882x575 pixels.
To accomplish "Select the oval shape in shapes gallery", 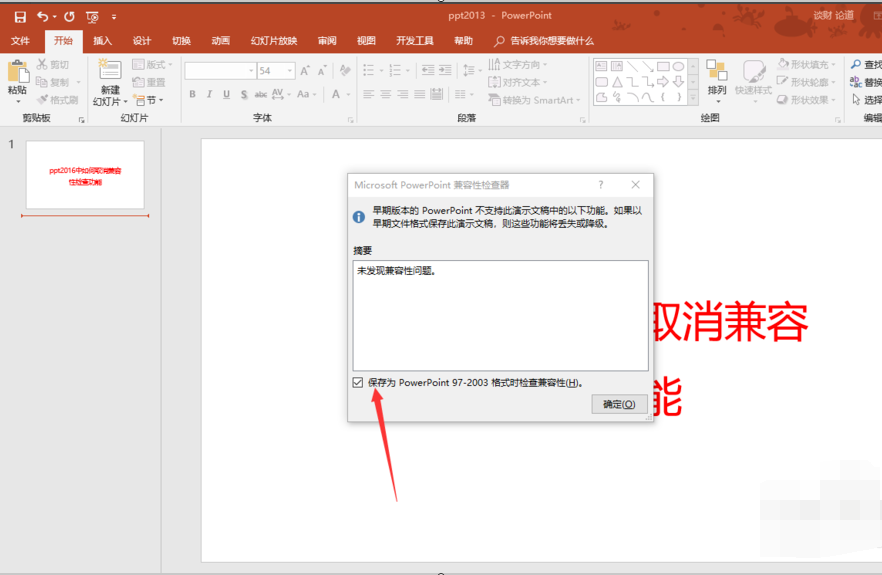I will [678, 67].
